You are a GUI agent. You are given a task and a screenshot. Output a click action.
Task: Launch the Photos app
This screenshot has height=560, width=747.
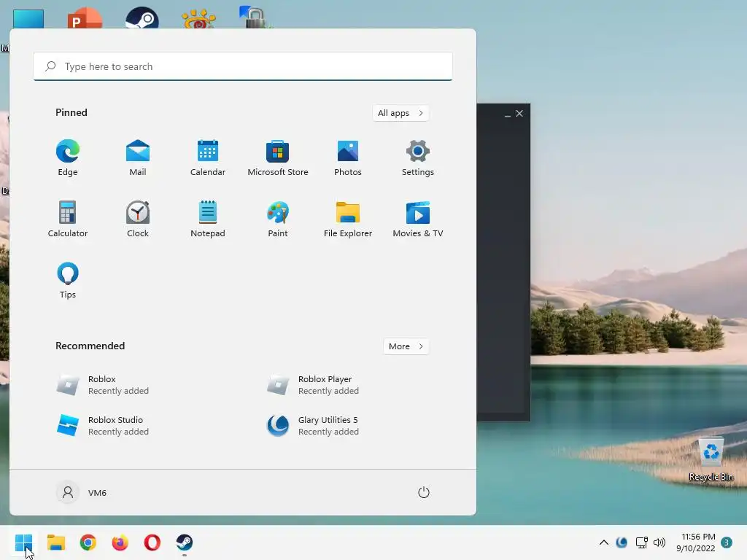[348, 157]
